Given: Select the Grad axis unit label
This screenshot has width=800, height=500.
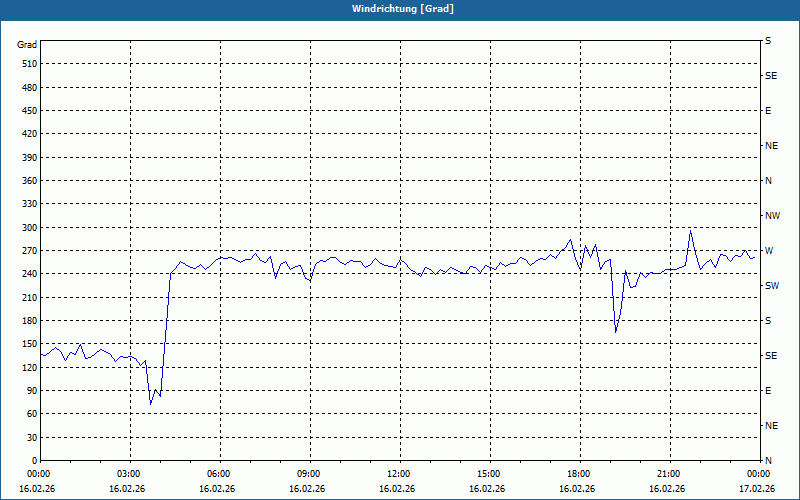Looking at the screenshot, I should pos(27,45).
